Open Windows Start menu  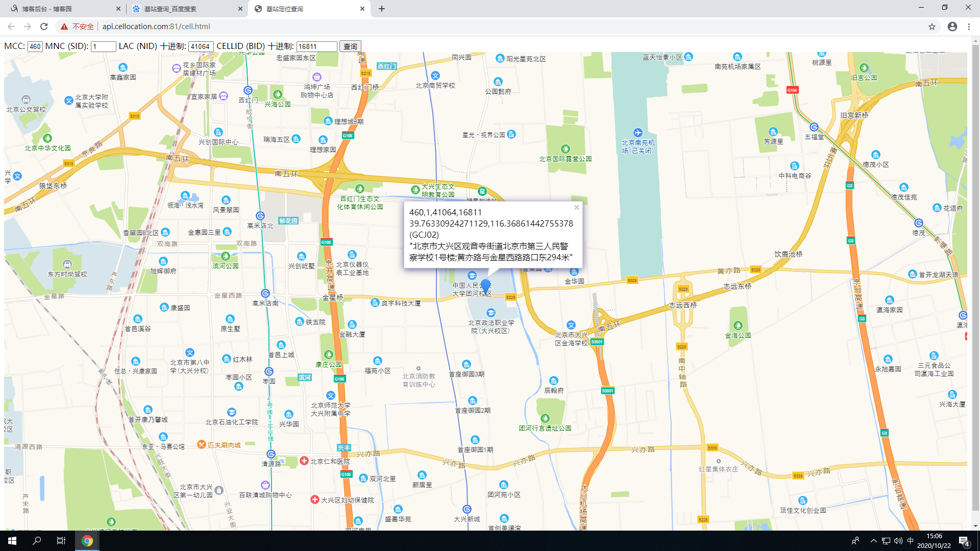12,541
